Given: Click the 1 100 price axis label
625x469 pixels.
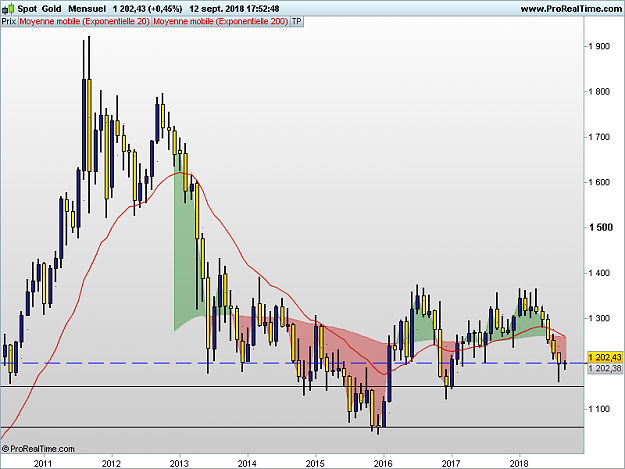Looking at the screenshot, I should (599, 409).
